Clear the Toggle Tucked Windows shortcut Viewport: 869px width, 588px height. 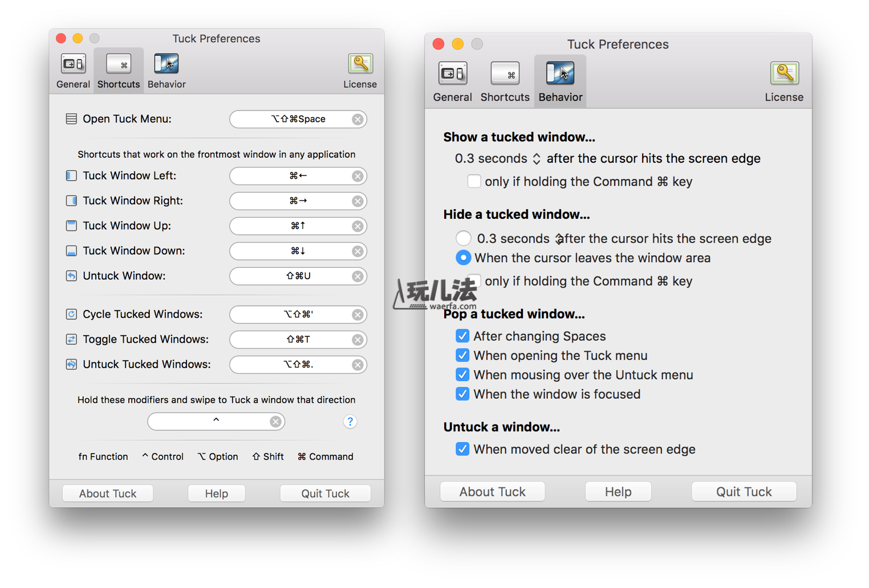[x=358, y=340]
